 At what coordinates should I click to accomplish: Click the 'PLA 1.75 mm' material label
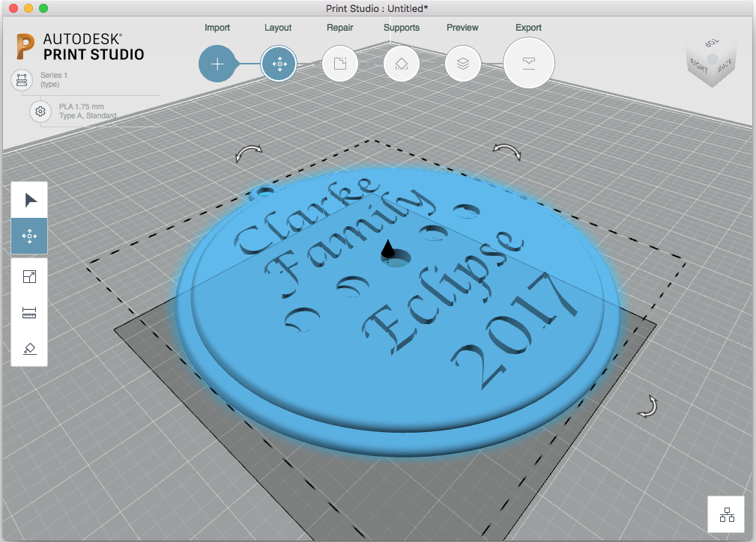[x=82, y=106]
